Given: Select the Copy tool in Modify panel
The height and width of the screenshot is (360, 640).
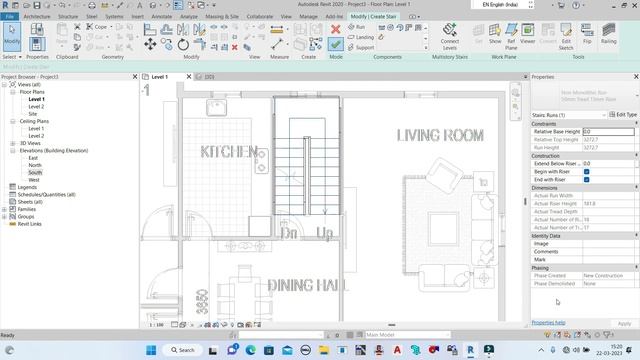Looking at the screenshot, I should pos(167,44).
